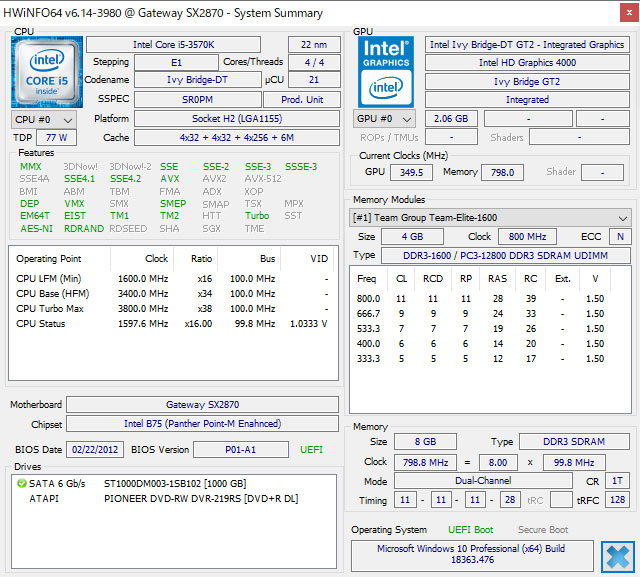Select the CPU Status row
The height and width of the screenshot is (577, 640).
[x=173, y=324]
